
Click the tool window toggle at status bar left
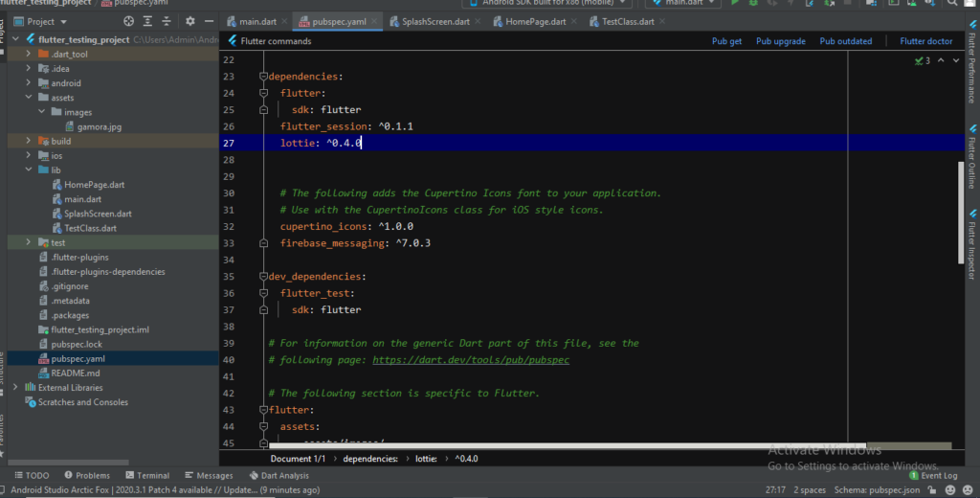[3, 490]
